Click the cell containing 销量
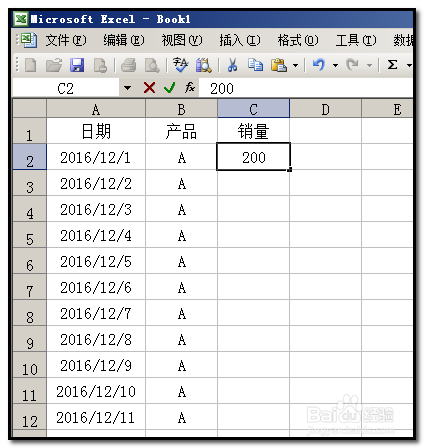This screenshot has height=448, width=424. click(x=254, y=131)
